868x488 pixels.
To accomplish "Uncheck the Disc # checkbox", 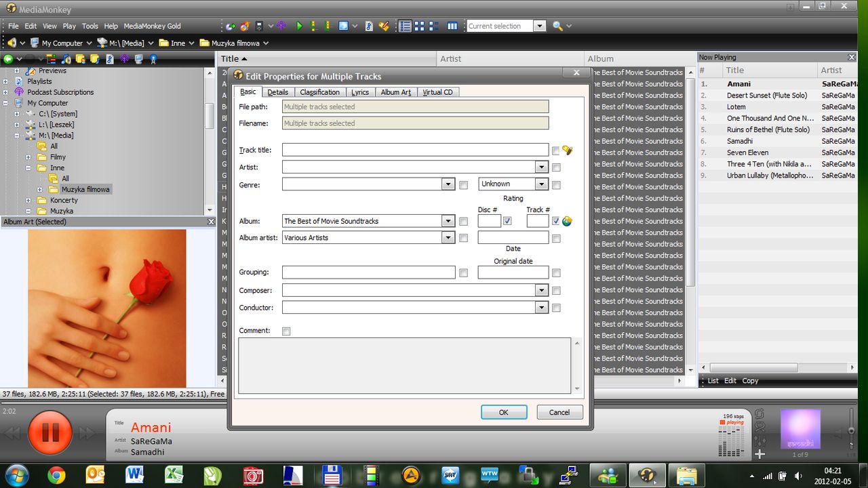I will (x=507, y=221).
